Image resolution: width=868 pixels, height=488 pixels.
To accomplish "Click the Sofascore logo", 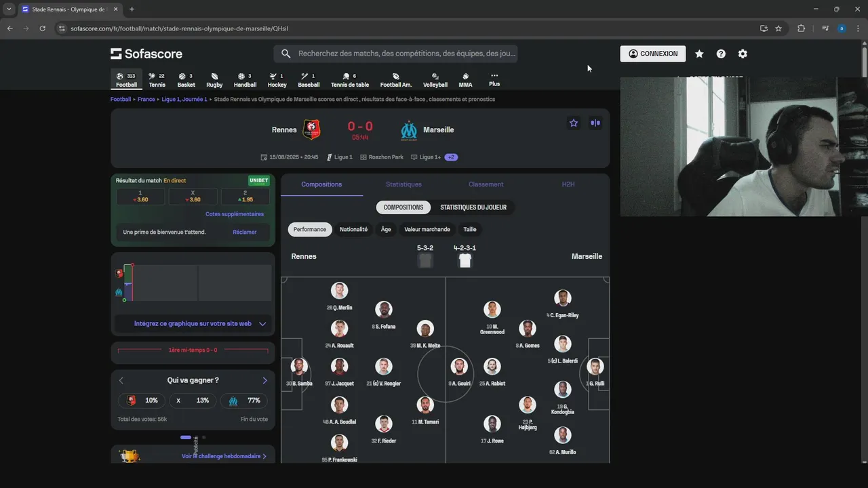I will coord(146,54).
